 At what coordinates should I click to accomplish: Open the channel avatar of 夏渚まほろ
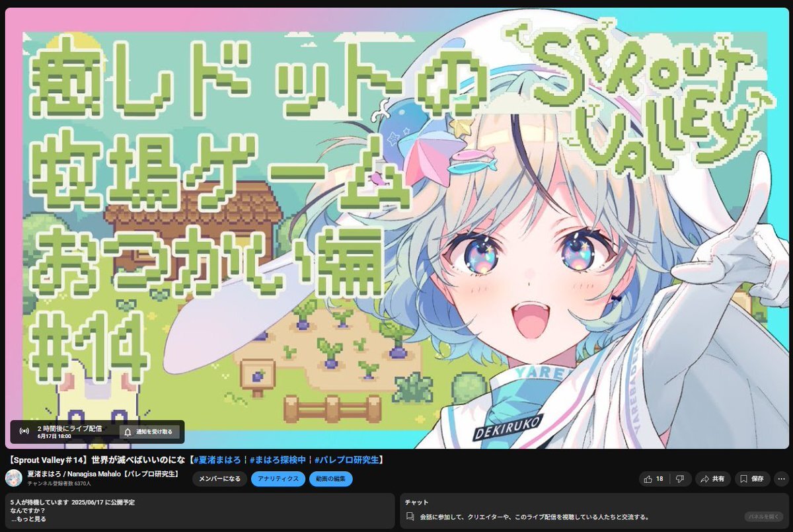14,478
